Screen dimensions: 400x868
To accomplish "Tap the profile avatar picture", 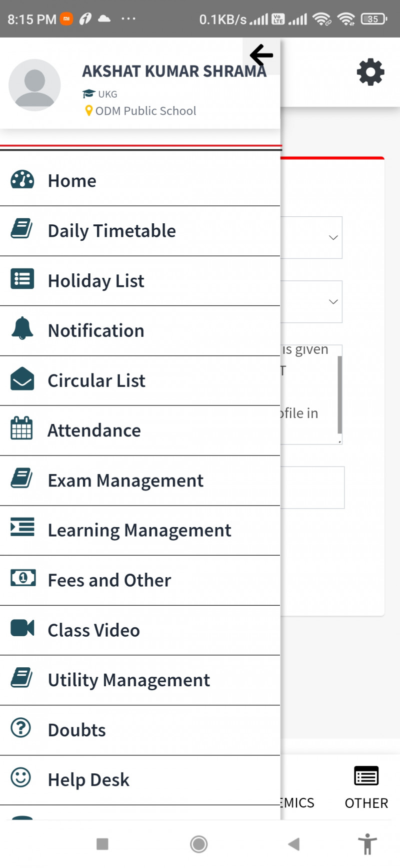I will pos(34,85).
